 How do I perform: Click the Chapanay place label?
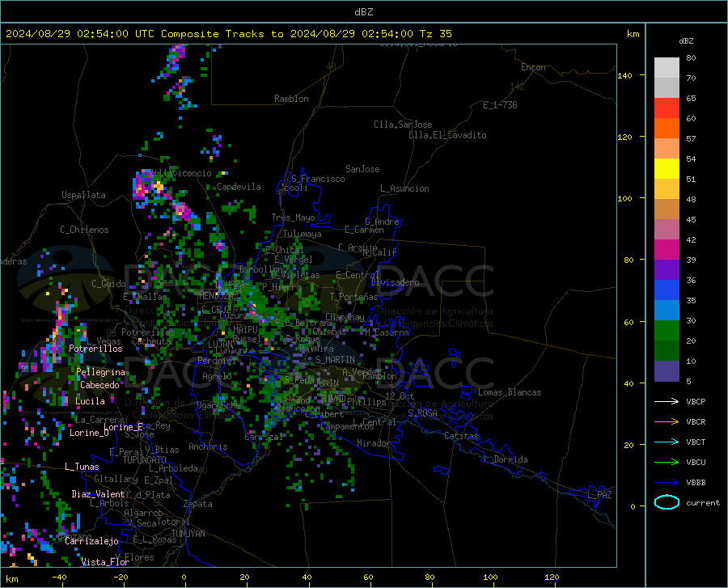click(345, 317)
